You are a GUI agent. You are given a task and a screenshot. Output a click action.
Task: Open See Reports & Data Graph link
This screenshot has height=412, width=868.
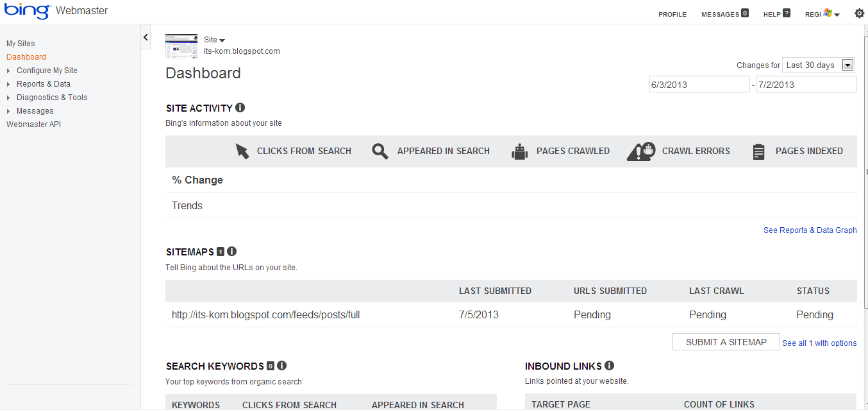pyautogui.click(x=810, y=230)
